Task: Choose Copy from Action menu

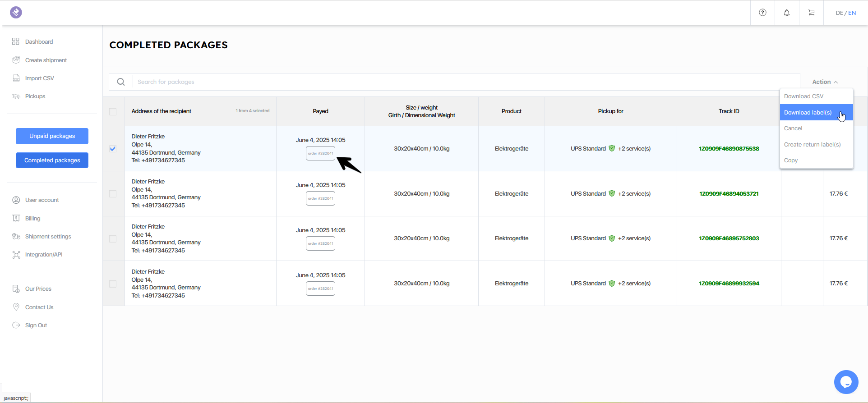Action: [x=816, y=160]
